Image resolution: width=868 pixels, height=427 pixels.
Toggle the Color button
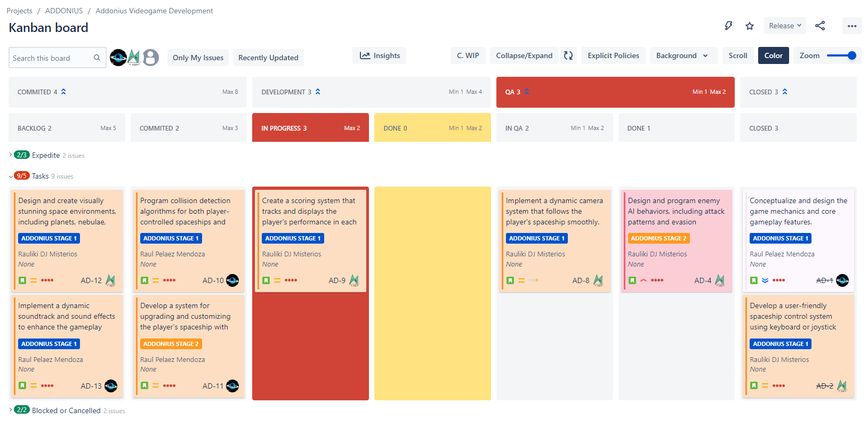(773, 55)
